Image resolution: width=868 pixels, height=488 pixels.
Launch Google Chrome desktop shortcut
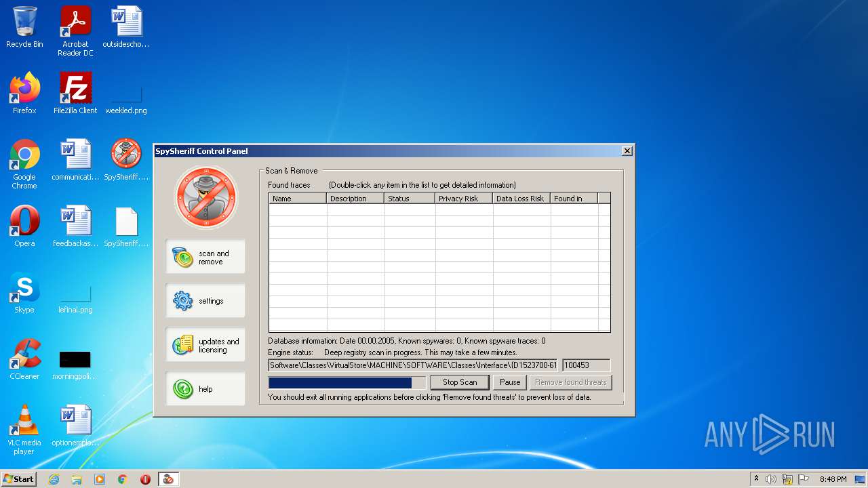click(x=24, y=164)
